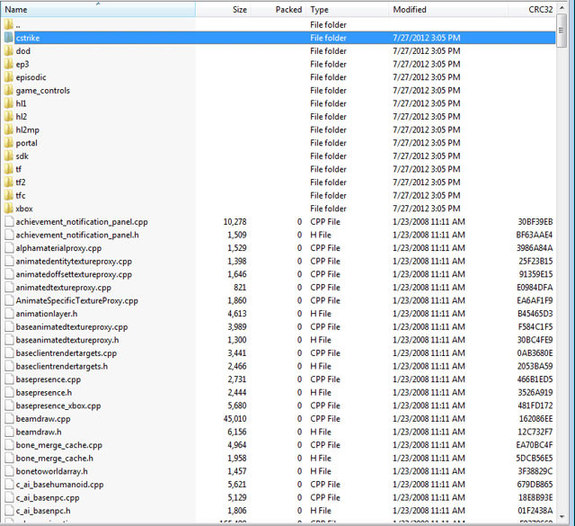The image size is (575, 526).
Task: Click file icon of bonetoworldarray.h
Action: click(x=9, y=471)
